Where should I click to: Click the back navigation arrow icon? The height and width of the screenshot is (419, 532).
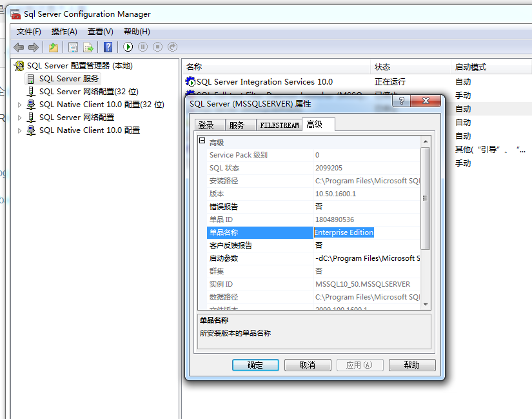[17, 47]
